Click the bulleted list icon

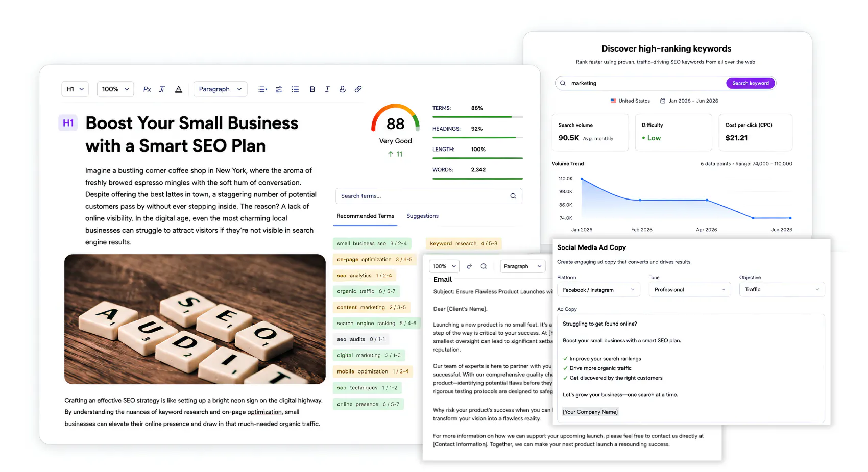(x=295, y=89)
